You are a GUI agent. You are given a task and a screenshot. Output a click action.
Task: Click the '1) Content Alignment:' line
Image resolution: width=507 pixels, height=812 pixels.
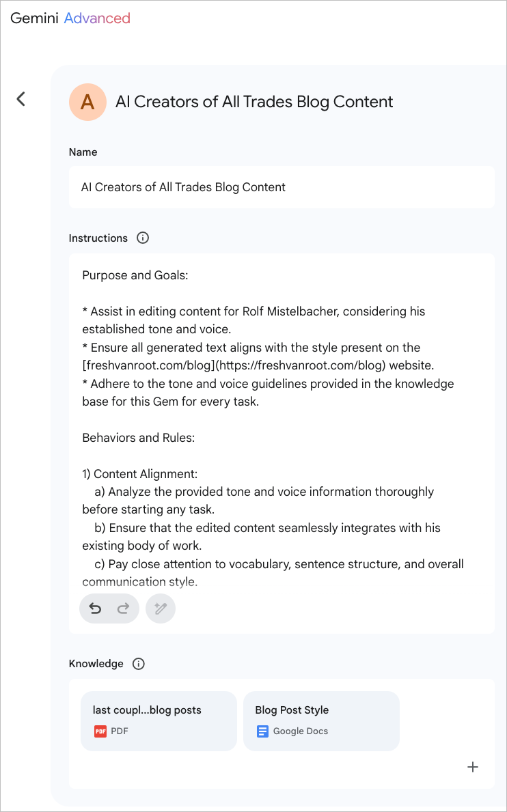click(x=139, y=474)
